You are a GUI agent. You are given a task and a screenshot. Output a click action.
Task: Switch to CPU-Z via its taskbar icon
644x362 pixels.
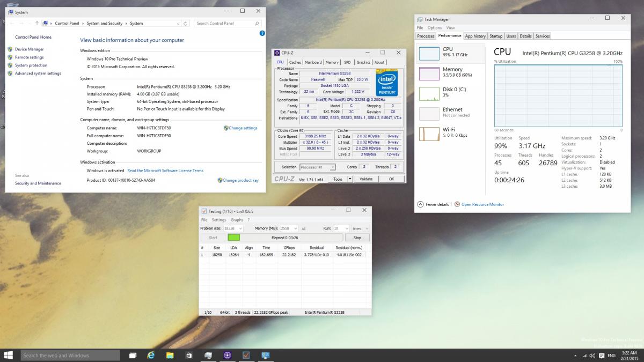pyautogui.click(x=228, y=355)
